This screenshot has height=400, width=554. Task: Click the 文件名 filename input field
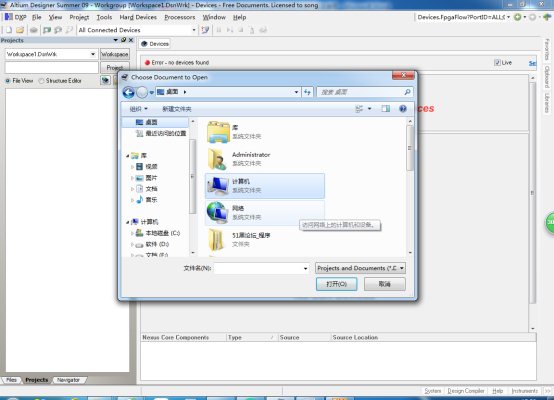(261, 268)
